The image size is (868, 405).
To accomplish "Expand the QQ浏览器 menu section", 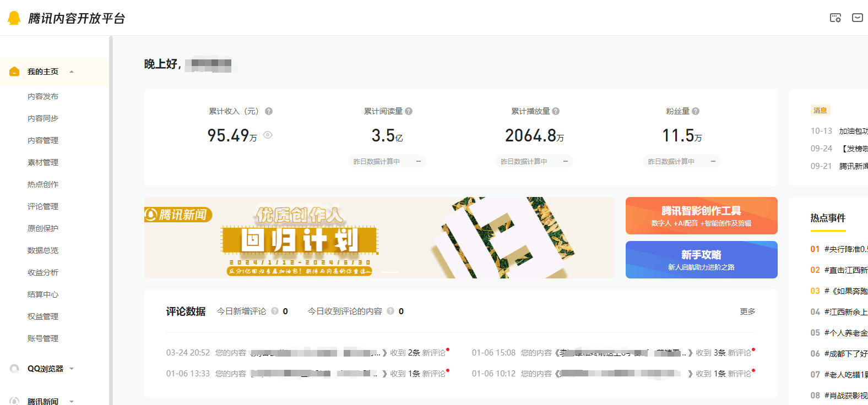I will 72,369.
